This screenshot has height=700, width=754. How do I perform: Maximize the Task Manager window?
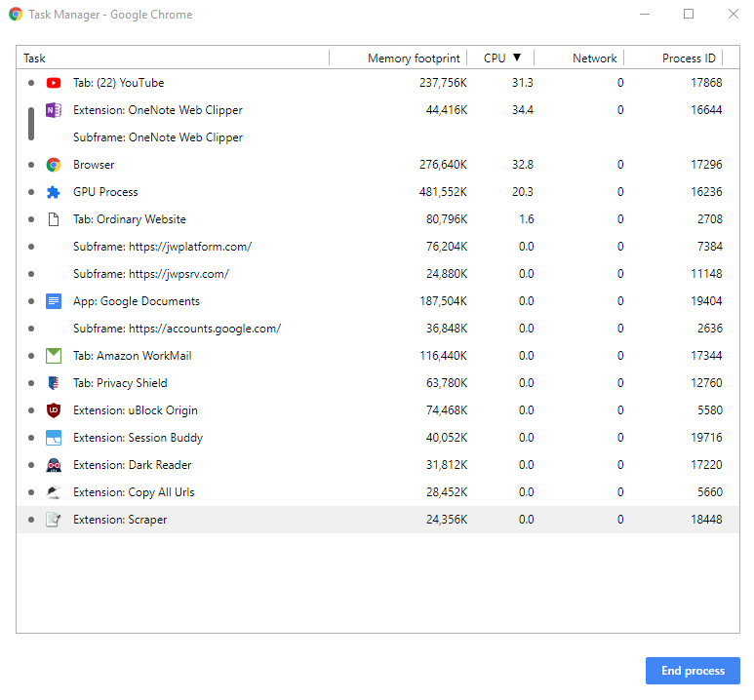tap(689, 14)
